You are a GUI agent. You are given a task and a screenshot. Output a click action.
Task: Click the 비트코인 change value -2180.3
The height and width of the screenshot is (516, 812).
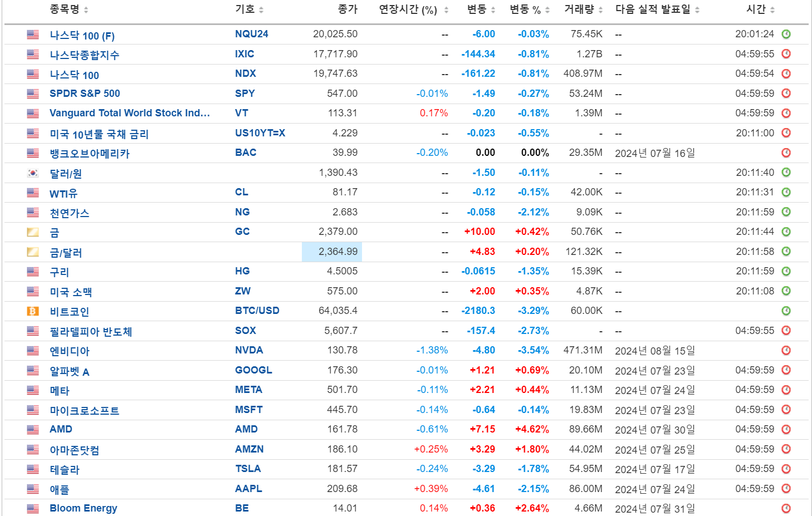[x=478, y=311]
